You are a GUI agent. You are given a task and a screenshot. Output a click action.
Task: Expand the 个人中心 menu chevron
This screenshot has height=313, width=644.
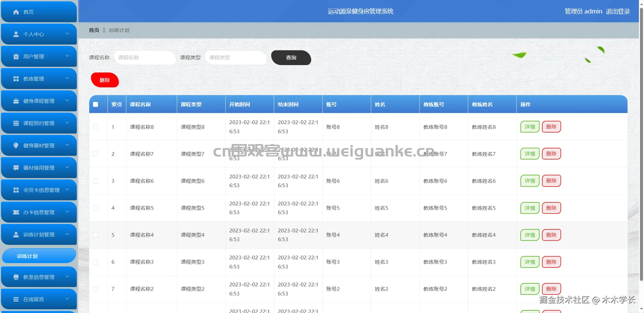tap(67, 34)
